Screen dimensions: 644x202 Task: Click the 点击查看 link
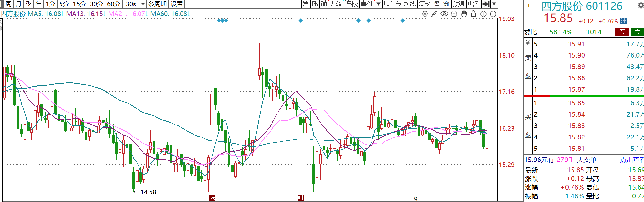click(x=631, y=160)
